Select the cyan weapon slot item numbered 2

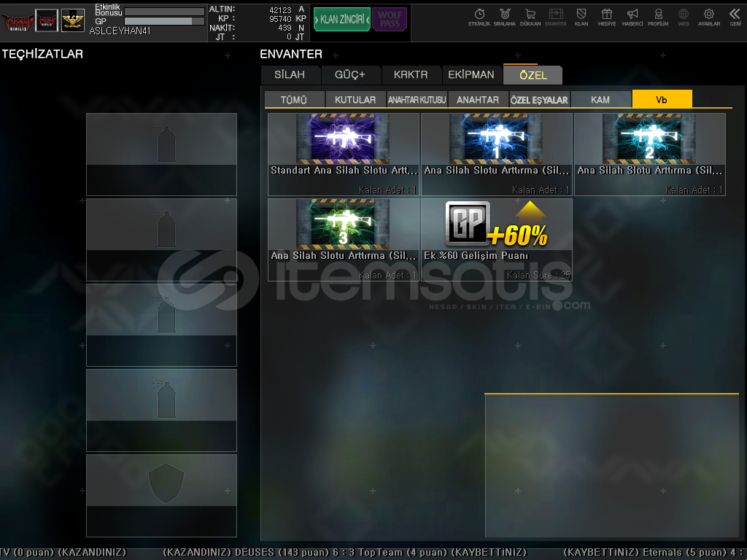point(650,155)
